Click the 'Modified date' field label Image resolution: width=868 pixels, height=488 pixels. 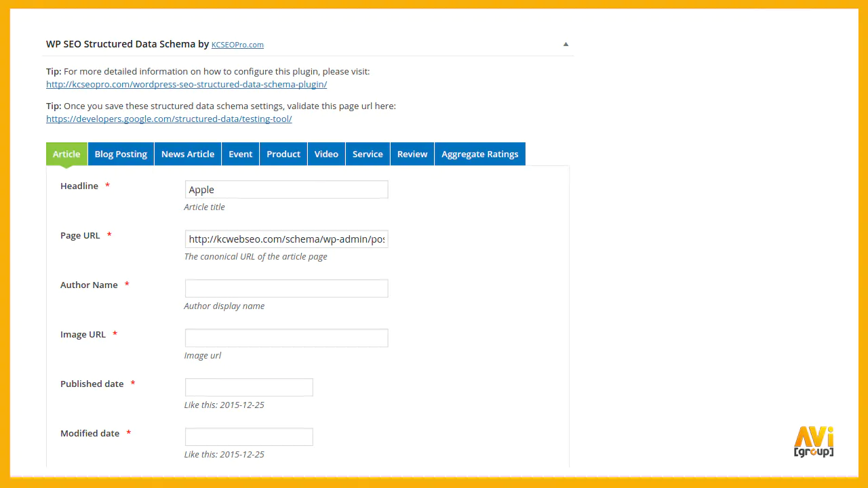[90, 433]
